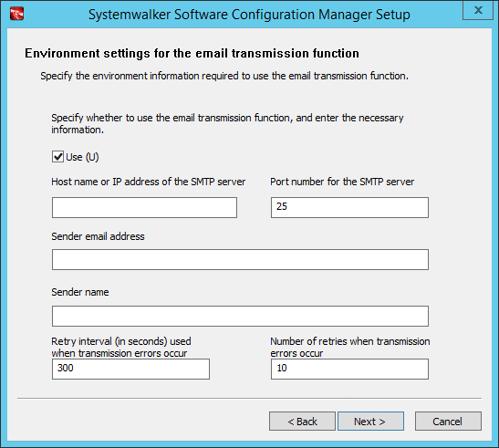The height and width of the screenshot is (448, 499).
Task: Click the "Use (U)" checkbox label text
Action: [82, 157]
